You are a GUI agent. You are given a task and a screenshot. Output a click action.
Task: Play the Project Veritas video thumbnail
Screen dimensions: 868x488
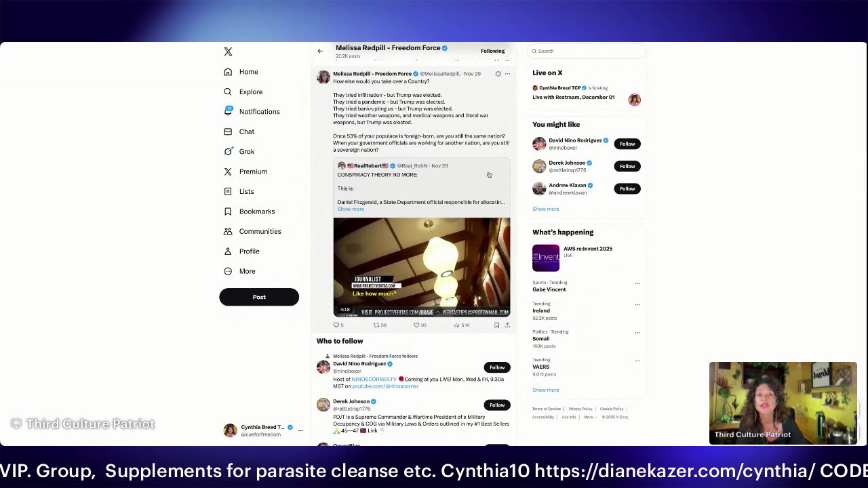coord(421,267)
